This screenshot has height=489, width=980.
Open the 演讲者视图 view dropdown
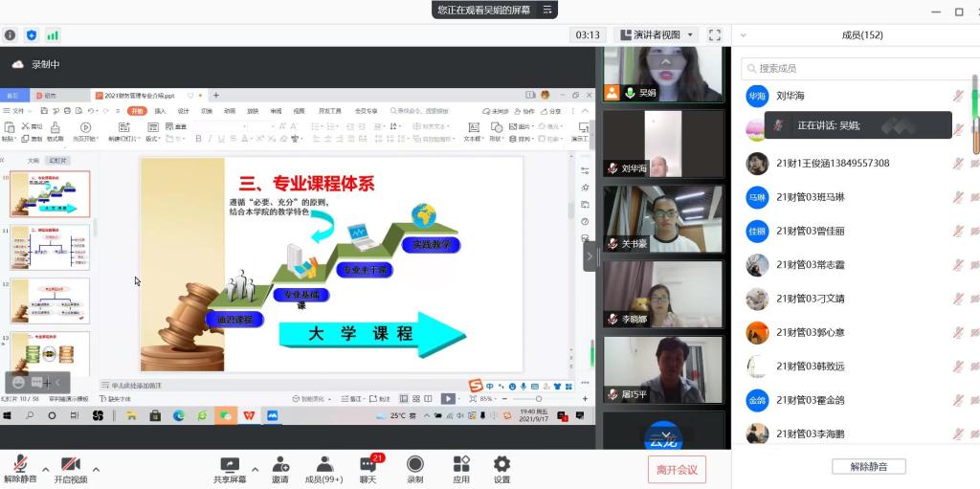656,35
